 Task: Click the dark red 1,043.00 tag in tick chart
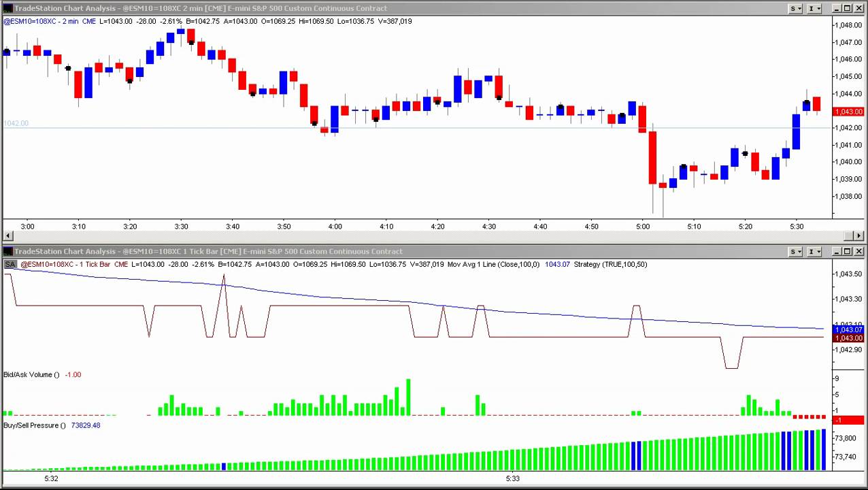point(848,338)
